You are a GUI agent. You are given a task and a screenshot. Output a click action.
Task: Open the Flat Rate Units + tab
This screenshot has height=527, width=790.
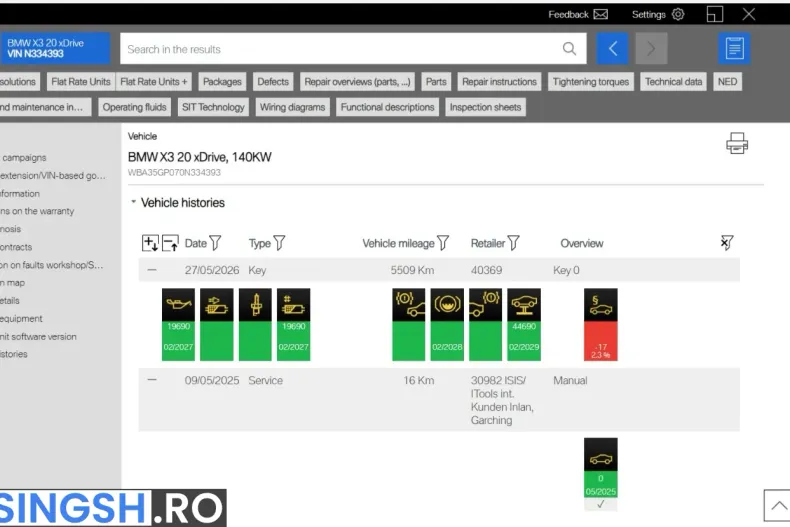click(x=154, y=82)
